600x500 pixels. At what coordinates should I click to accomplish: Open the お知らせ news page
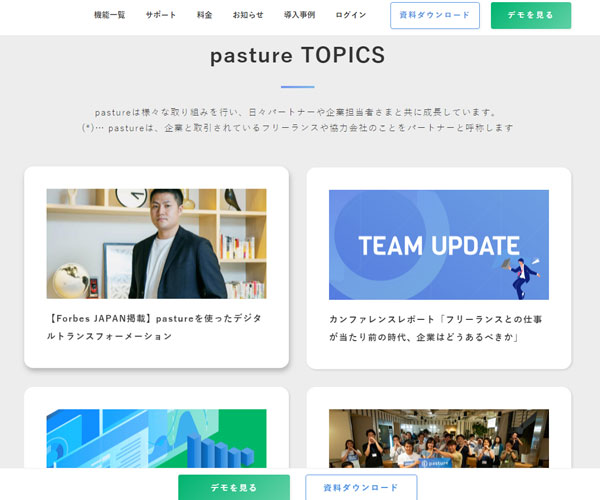(248, 15)
